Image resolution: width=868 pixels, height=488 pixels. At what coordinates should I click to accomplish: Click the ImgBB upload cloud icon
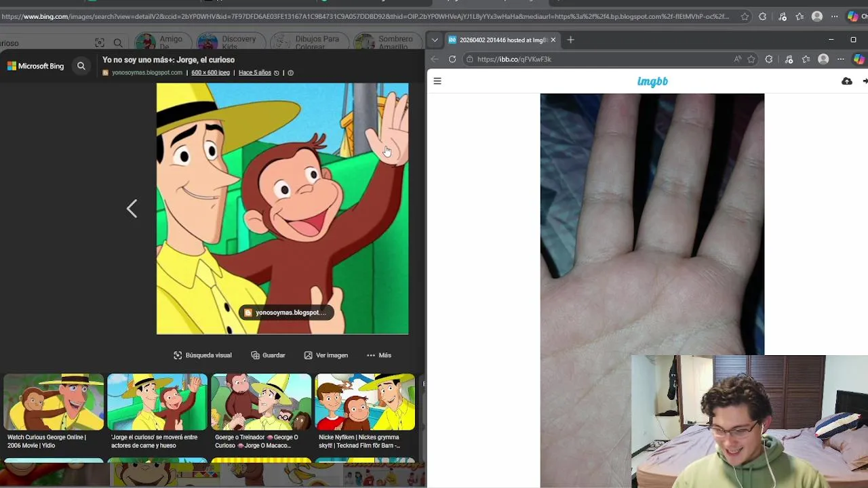(x=847, y=81)
